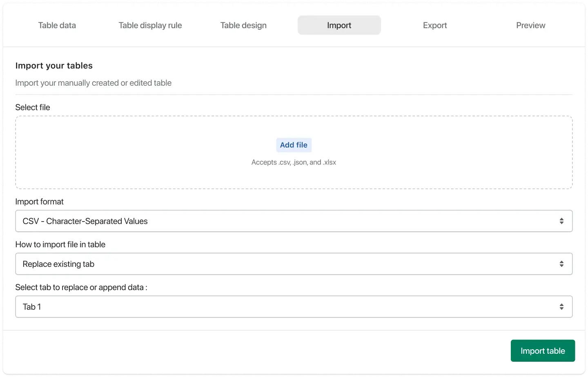Image resolution: width=588 pixels, height=377 pixels.
Task: Switch to the Export tab
Action: click(x=435, y=25)
